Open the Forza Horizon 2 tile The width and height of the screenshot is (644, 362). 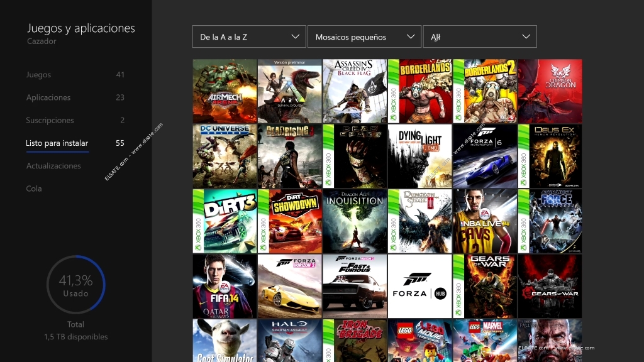(x=289, y=286)
